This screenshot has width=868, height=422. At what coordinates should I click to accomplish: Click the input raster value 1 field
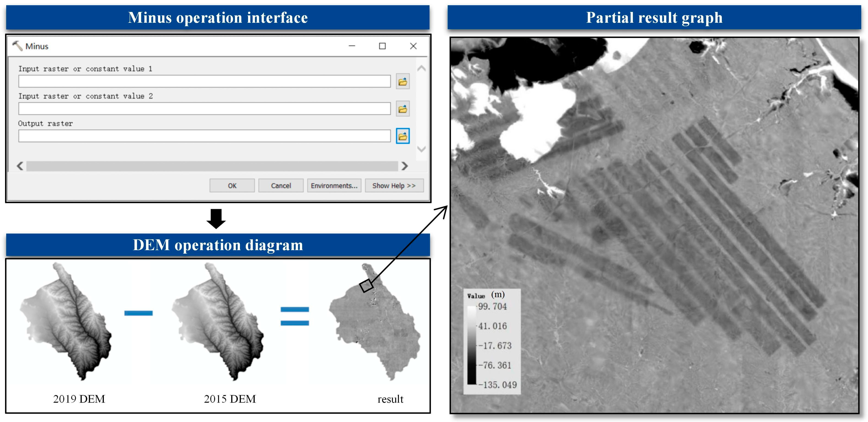204,81
